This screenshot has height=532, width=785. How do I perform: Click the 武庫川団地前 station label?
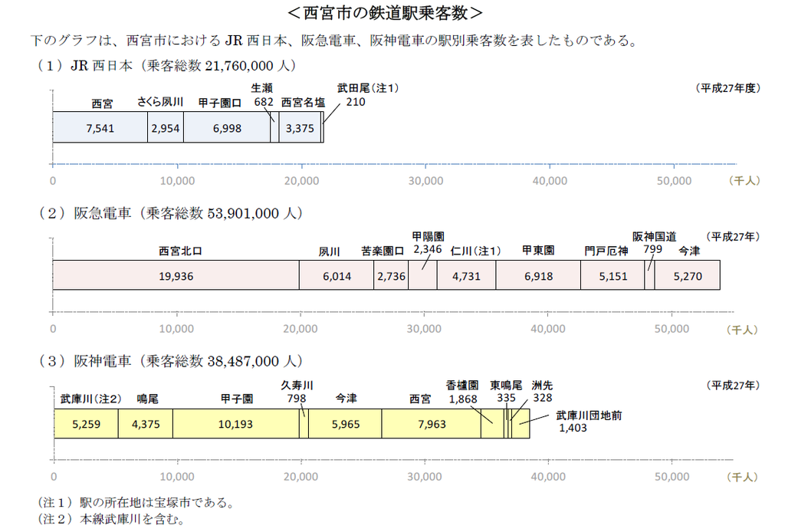pos(589,415)
